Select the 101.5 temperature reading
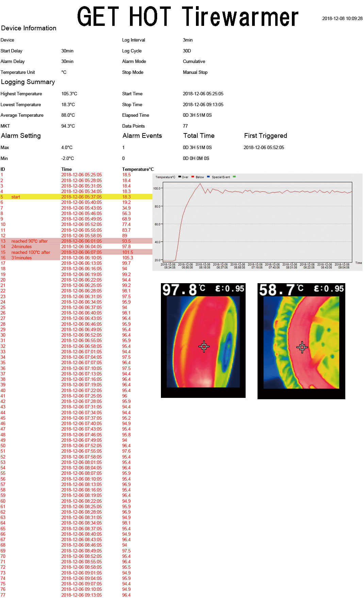Screen dimensions: 364x598 (x=128, y=253)
